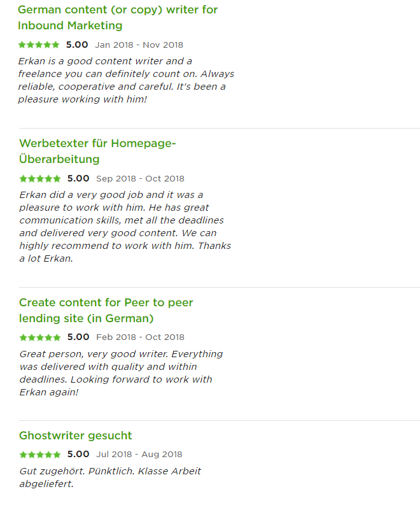Viewport: 420px width, 531px height.
Task: Click 5.00 score beside Jan 2018 - Nov 2018
Action: pos(77,45)
